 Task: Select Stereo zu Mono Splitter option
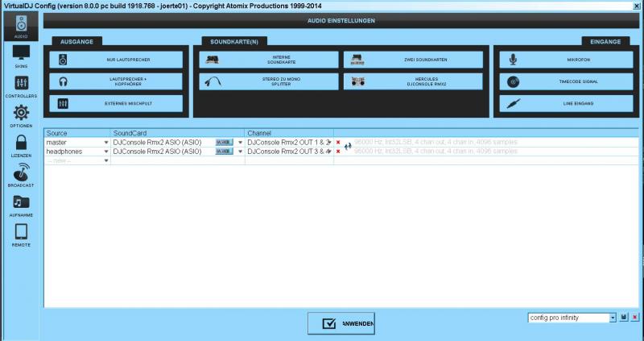pos(269,81)
